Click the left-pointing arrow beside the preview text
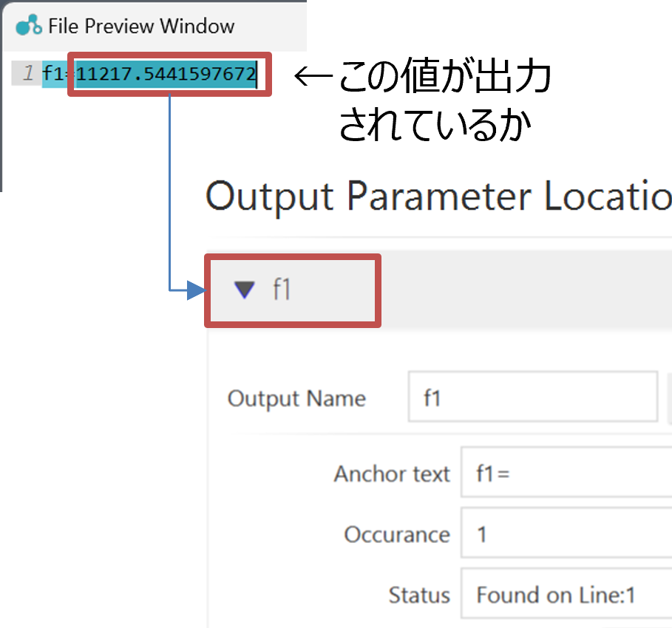This screenshot has height=628, width=672. coord(301,75)
